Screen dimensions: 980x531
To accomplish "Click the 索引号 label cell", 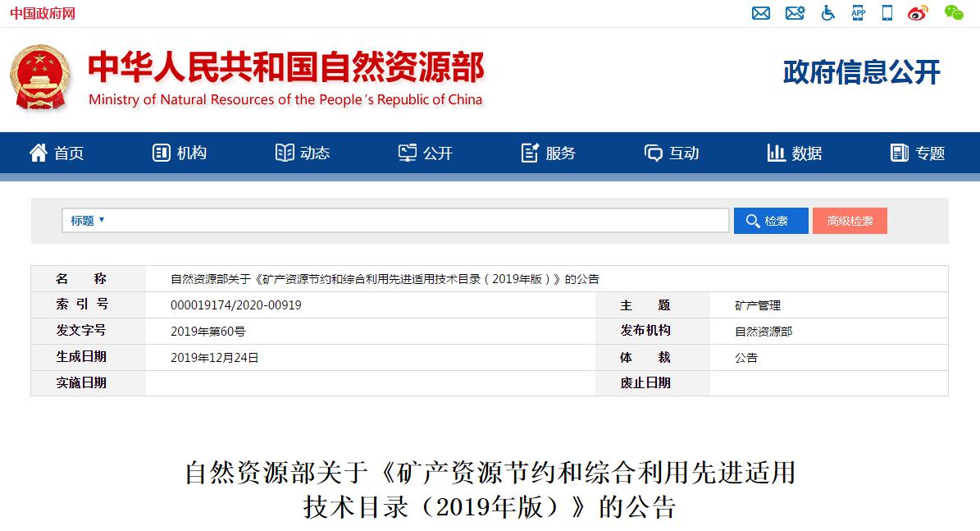I will [x=88, y=304].
